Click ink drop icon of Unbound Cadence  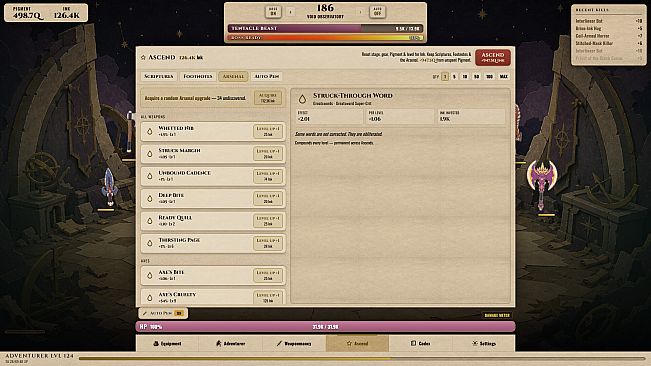[150, 176]
